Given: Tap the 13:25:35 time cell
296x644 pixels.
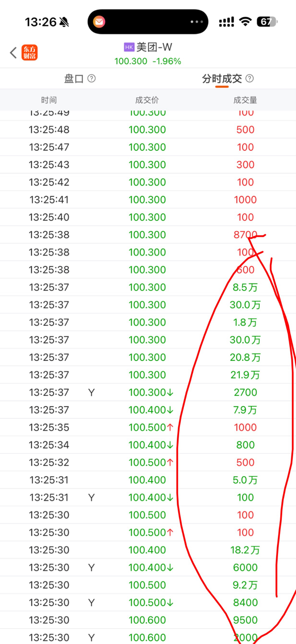Looking at the screenshot, I should (x=49, y=428).
